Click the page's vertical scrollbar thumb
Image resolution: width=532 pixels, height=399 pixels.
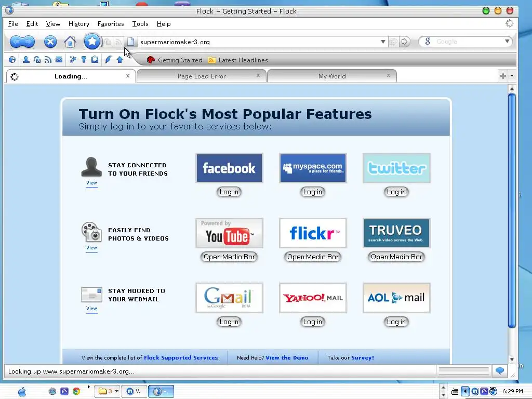pos(512,211)
